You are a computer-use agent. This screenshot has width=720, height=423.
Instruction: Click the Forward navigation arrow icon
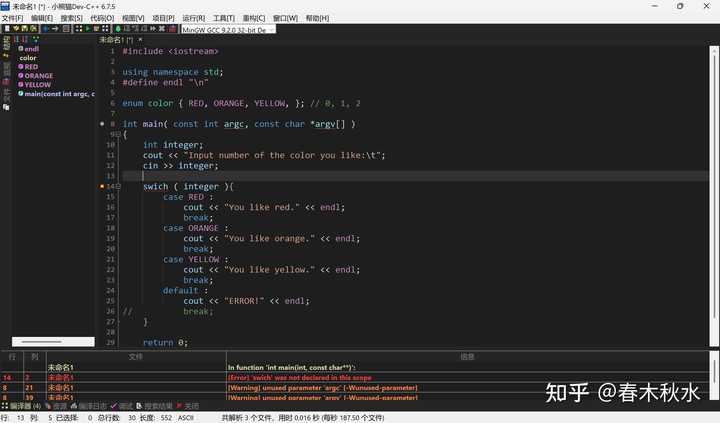55,28
